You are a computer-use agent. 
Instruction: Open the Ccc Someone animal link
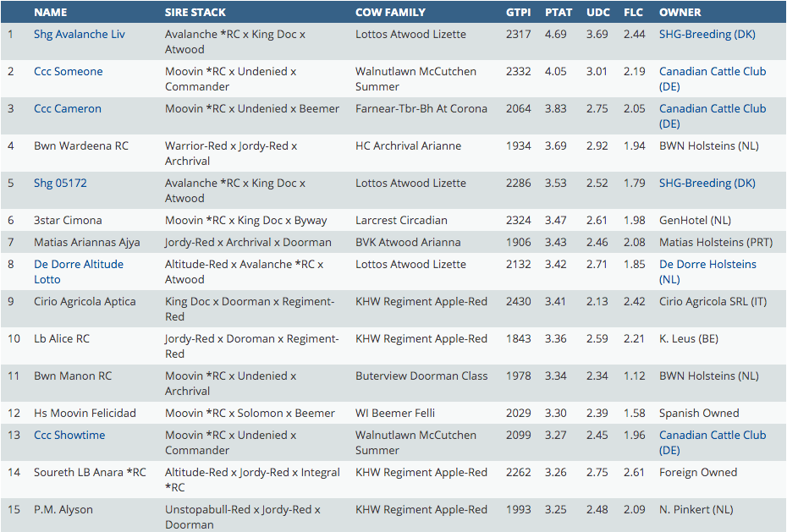click(x=68, y=72)
